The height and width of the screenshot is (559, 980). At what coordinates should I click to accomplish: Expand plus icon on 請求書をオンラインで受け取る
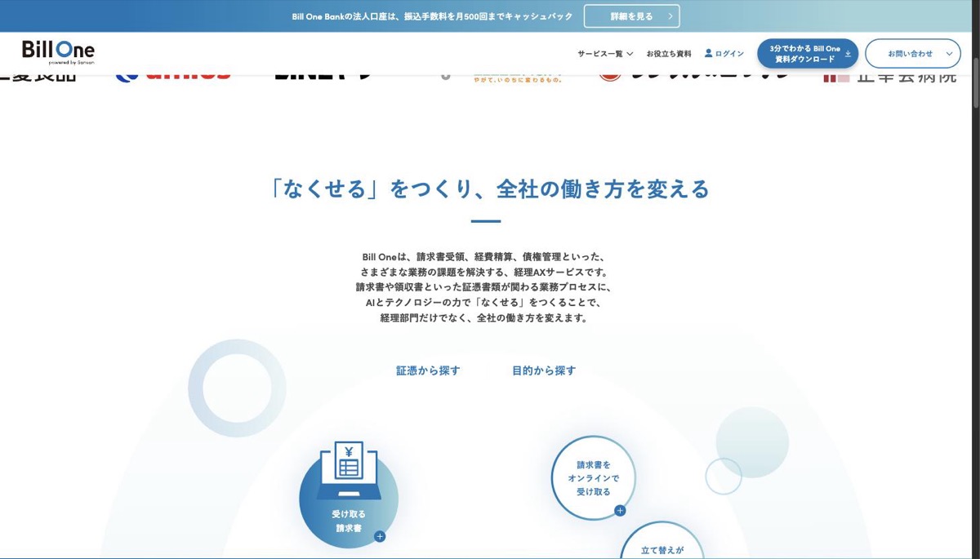point(620,511)
